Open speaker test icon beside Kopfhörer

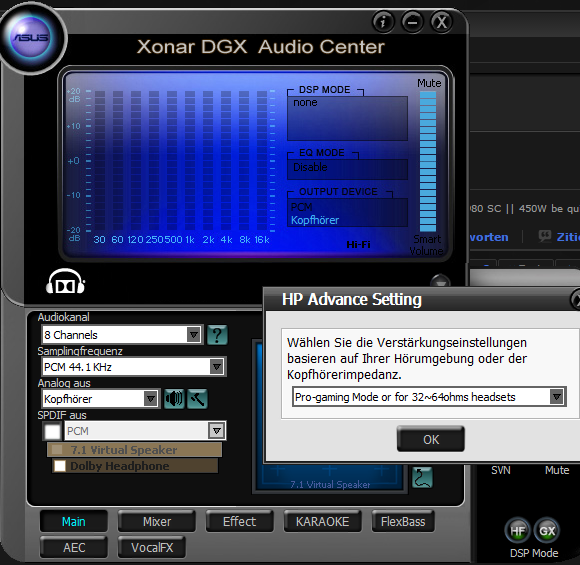(174, 398)
